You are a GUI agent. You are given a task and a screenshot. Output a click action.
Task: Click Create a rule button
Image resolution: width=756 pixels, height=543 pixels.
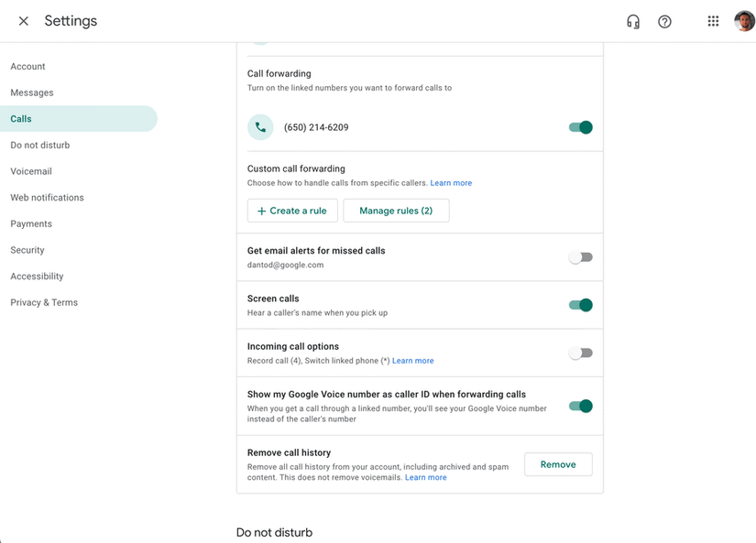(x=292, y=211)
